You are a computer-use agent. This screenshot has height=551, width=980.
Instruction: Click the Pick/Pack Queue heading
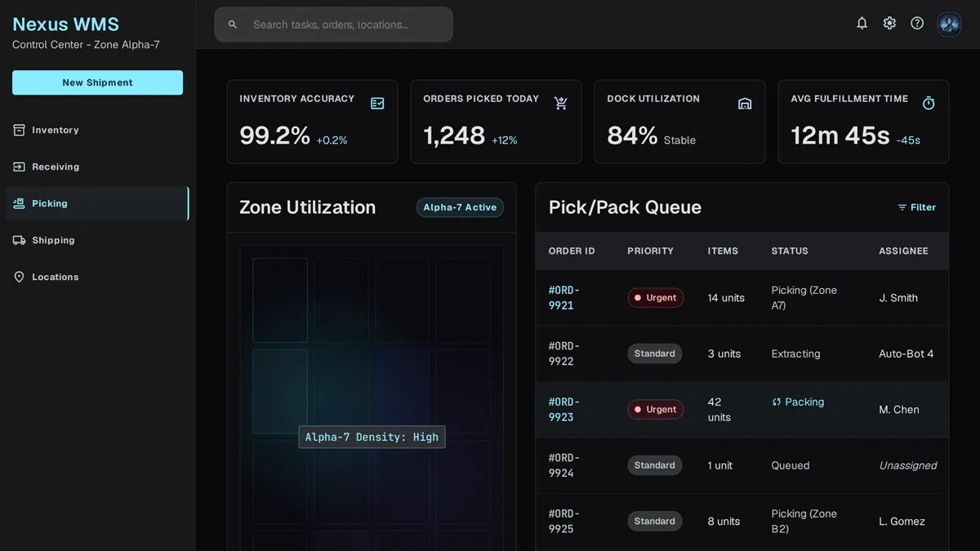(625, 207)
